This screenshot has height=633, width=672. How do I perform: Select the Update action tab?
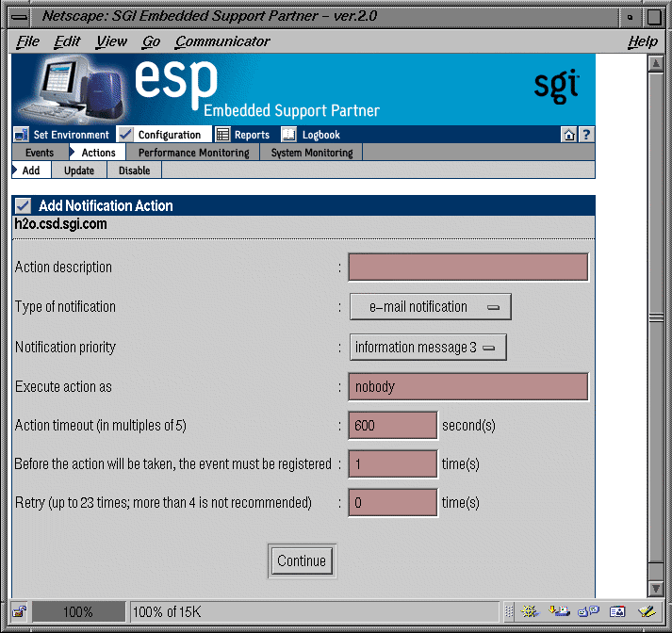tap(79, 170)
